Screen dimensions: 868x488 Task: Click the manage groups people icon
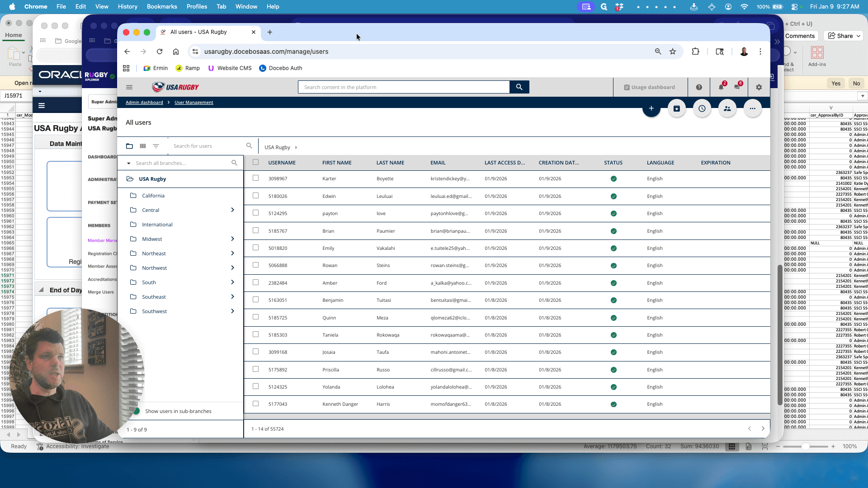(x=727, y=108)
